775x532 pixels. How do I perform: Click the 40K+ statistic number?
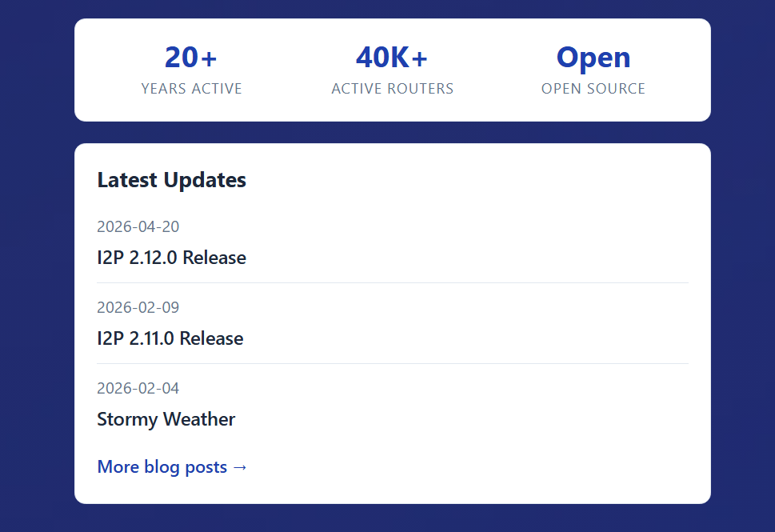tap(391, 57)
